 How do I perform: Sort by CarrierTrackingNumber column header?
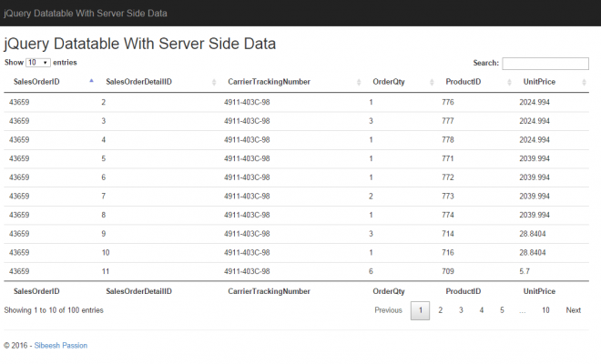point(269,82)
